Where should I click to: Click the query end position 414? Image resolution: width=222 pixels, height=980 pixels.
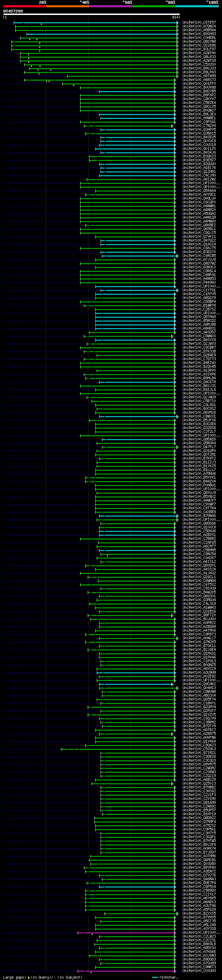tap(175, 17)
